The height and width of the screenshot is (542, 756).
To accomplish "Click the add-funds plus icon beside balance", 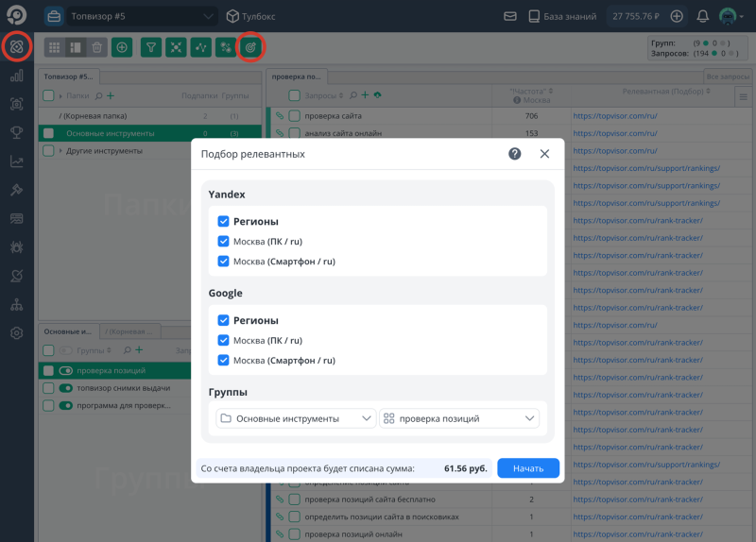I will point(677,16).
